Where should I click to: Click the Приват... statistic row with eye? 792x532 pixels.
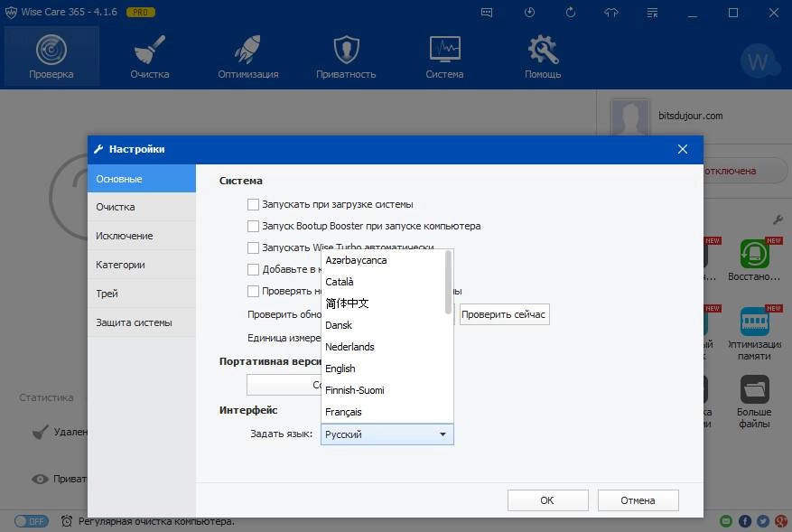pos(59,479)
